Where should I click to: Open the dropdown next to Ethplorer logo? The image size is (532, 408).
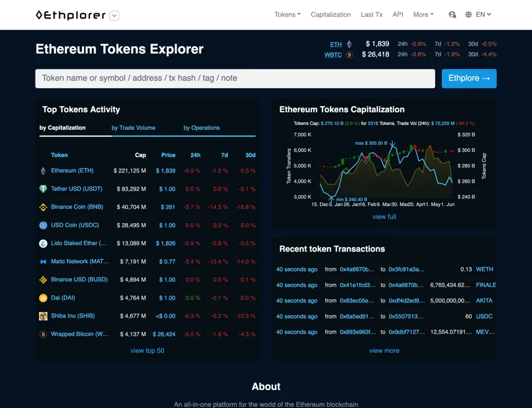(x=114, y=16)
